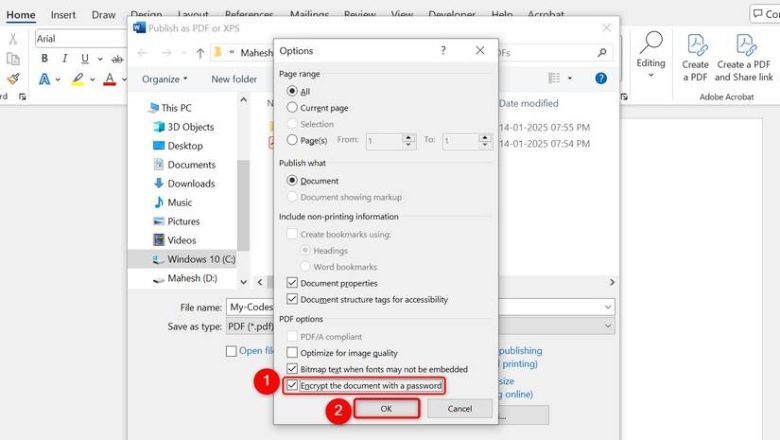Open Downloads in navigation pane

click(x=184, y=183)
